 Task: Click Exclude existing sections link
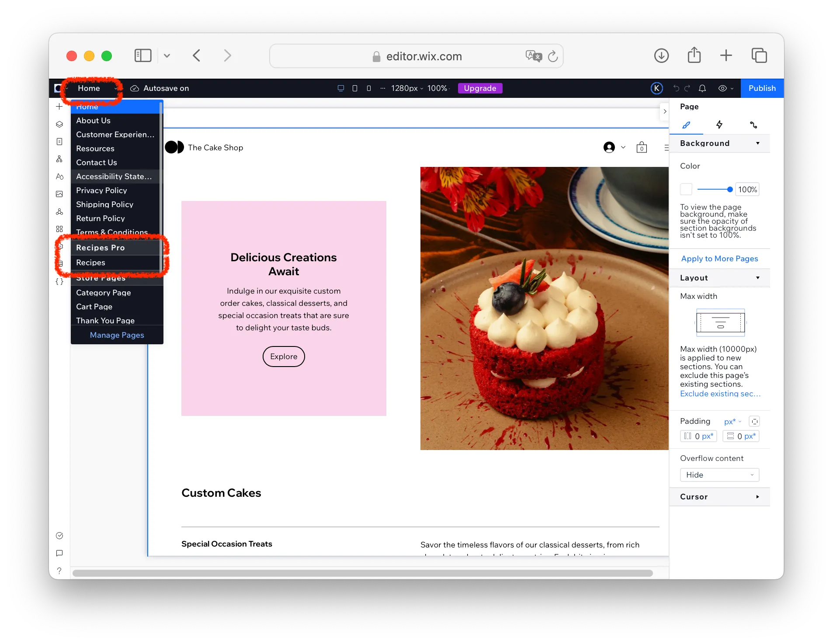(x=720, y=394)
